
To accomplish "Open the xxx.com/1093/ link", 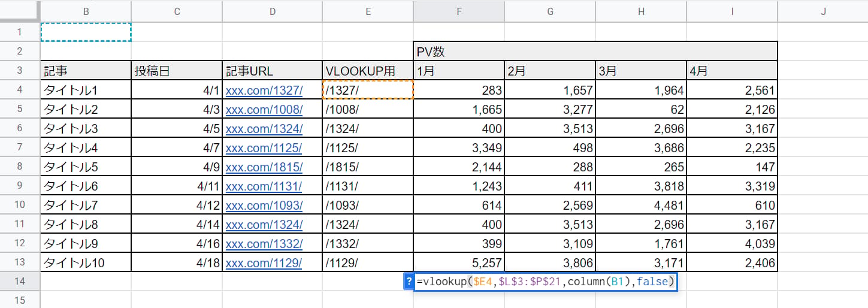I will (264, 206).
